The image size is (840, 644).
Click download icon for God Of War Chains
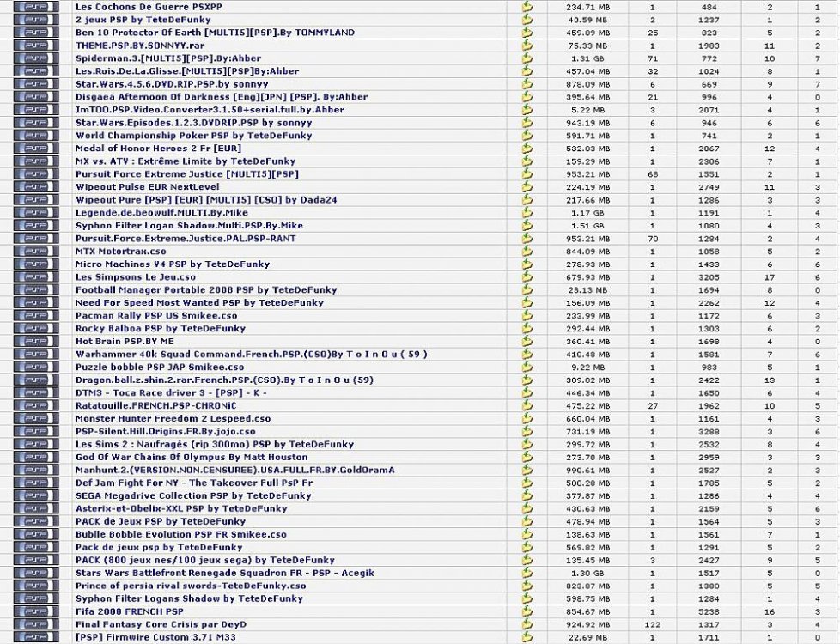pyautogui.click(x=527, y=458)
